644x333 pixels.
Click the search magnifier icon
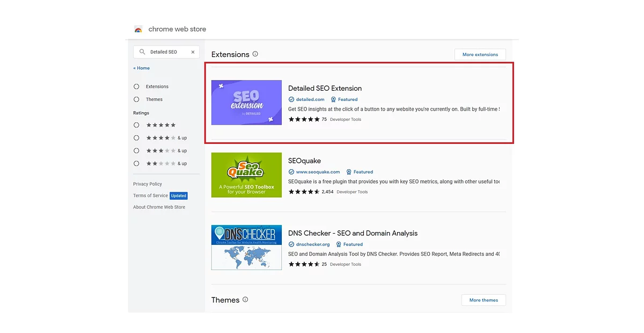(142, 52)
